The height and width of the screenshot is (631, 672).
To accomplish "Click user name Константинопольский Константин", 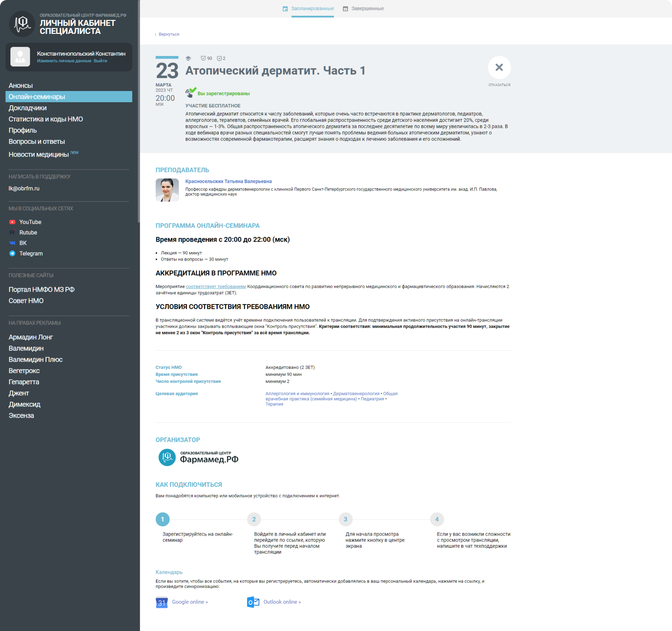I will click(x=81, y=53).
